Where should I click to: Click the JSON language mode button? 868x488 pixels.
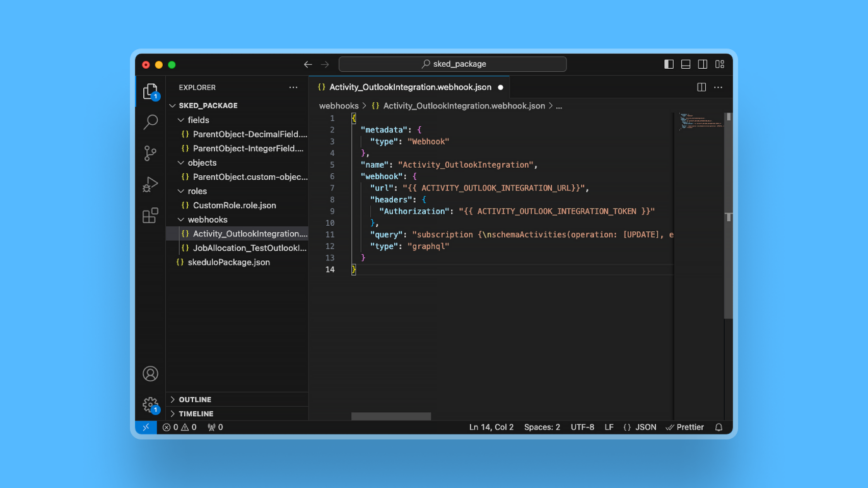[640, 427]
